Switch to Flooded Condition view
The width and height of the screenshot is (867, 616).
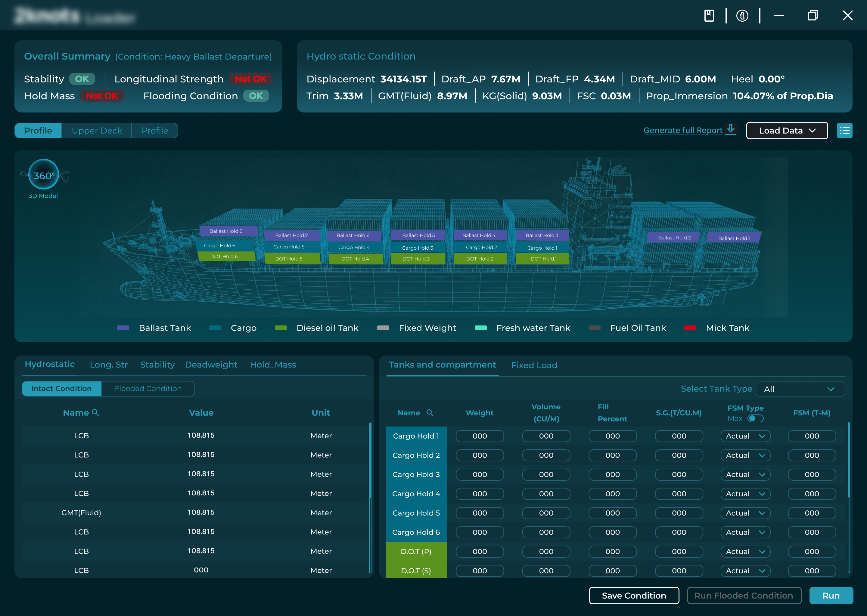coord(148,388)
